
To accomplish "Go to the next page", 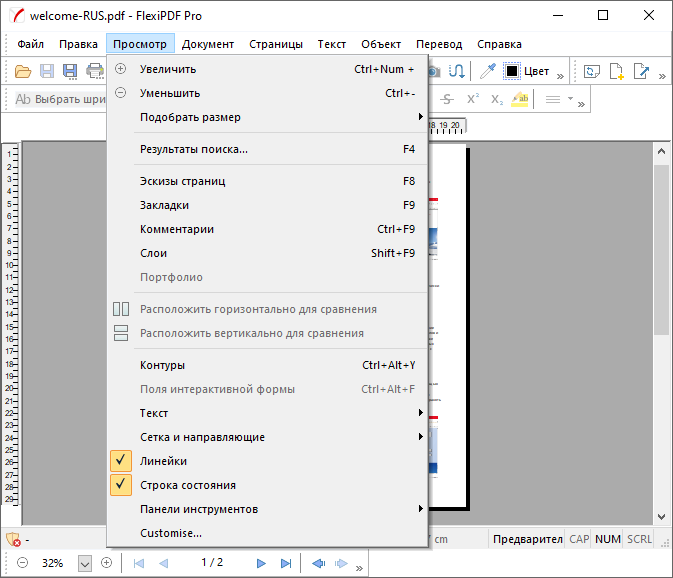I will [261, 563].
